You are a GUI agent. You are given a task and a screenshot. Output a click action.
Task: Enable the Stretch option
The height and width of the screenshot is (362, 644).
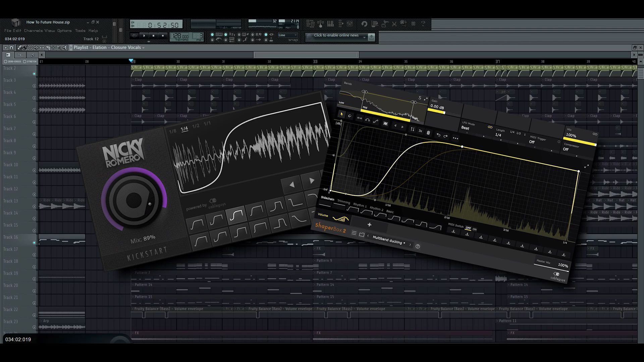(x=25, y=62)
